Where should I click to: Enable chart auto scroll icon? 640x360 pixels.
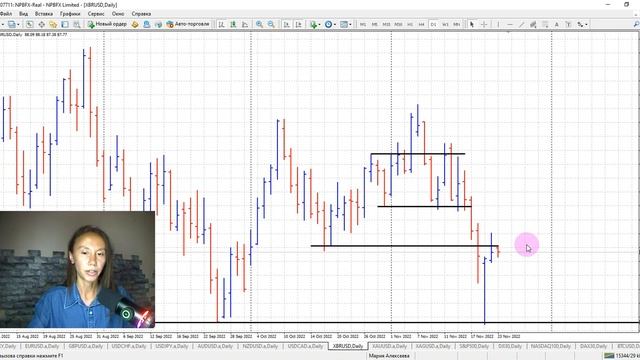tap(287, 24)
